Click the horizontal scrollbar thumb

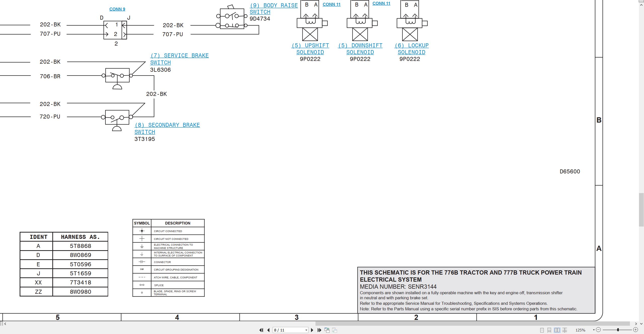coord(472,324)
